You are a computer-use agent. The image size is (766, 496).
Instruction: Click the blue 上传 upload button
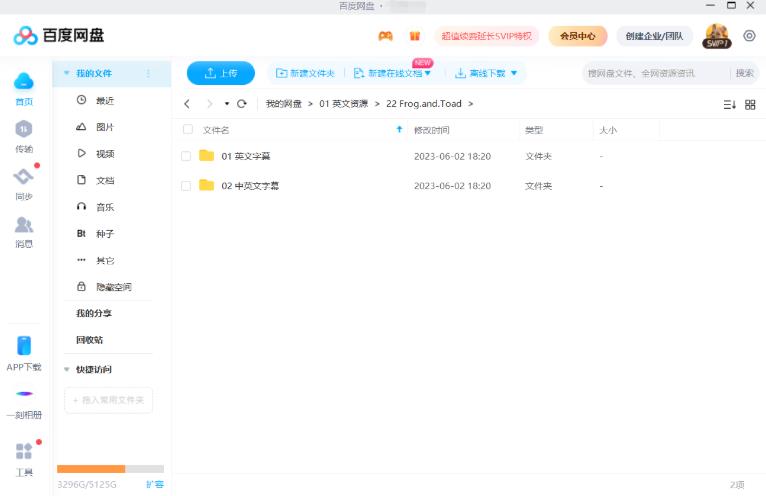coord(221,73)
